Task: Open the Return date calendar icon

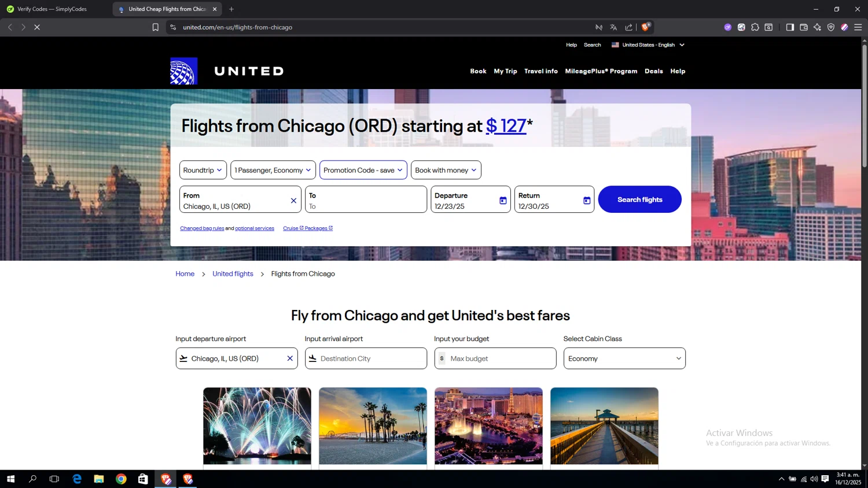Action: tap(587, 201)
